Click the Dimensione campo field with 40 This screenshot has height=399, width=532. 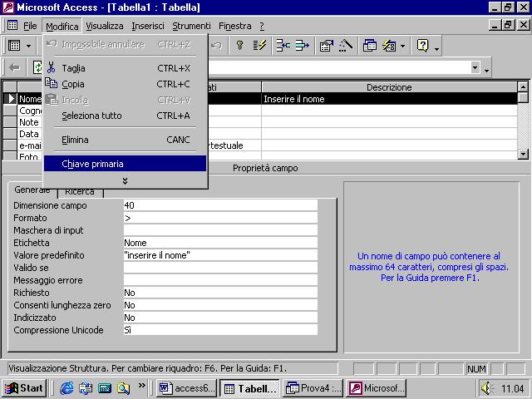[220, 205]
